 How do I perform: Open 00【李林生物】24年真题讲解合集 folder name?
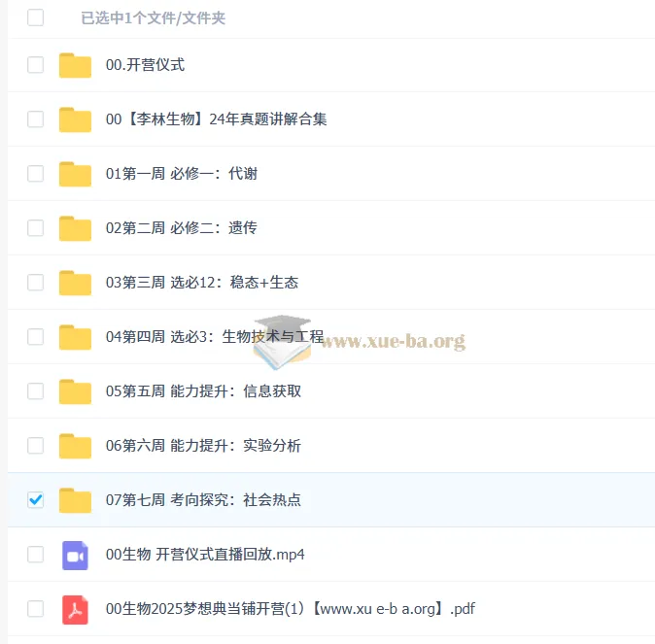click(x=216, y=119)
